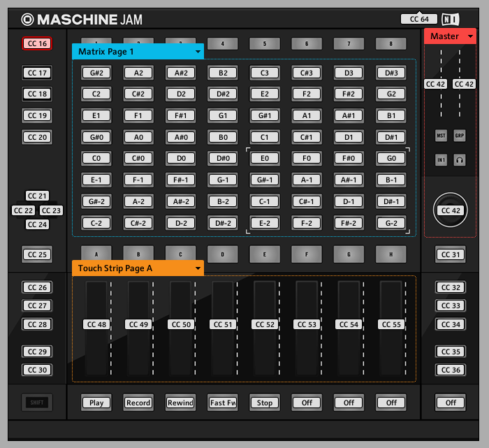Viewport: 489px width, 448px height.
Task: Click the Off button below CC 36
Action: [451, 403]
